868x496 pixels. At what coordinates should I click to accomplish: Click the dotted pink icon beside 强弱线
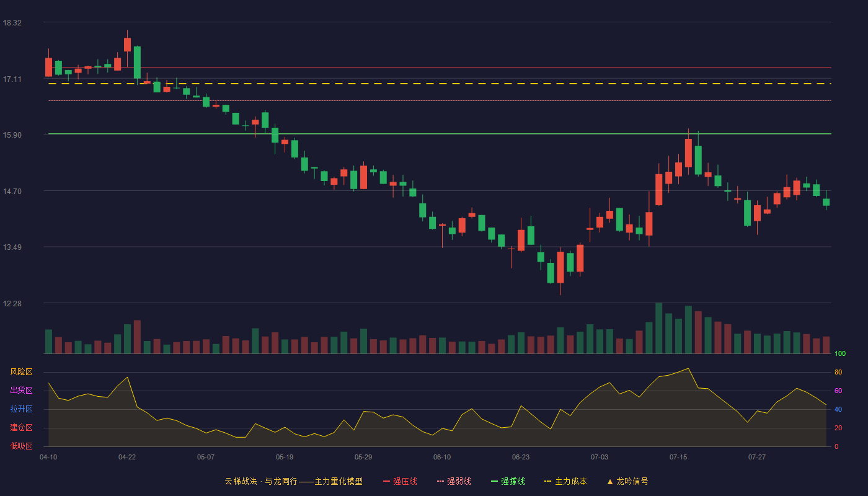[x=440, y=481]
